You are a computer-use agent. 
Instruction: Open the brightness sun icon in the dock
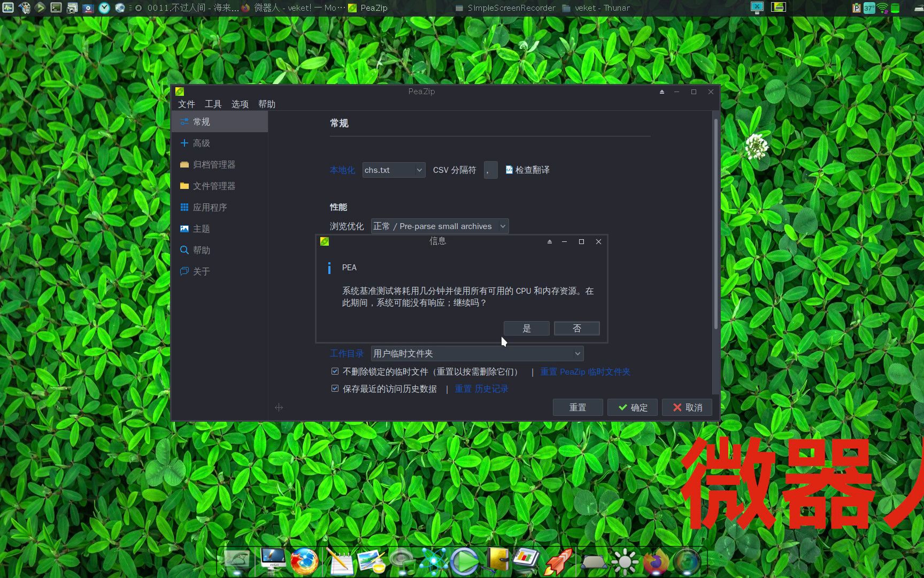625,562
